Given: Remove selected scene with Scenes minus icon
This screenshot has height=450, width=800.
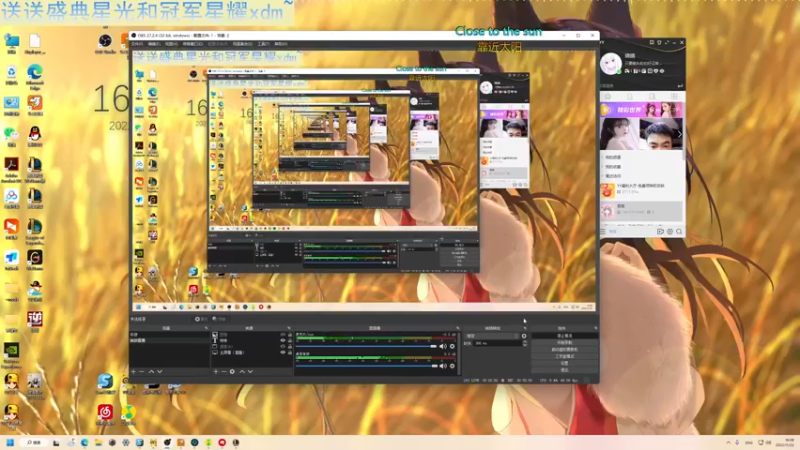Looking at the screenshot, I should click(142, 371).
